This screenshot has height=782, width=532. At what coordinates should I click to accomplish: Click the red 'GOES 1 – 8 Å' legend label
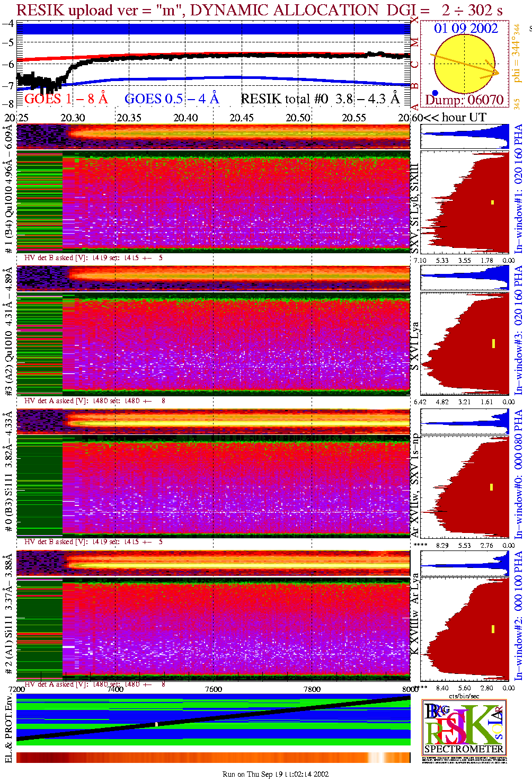point(66,99)
